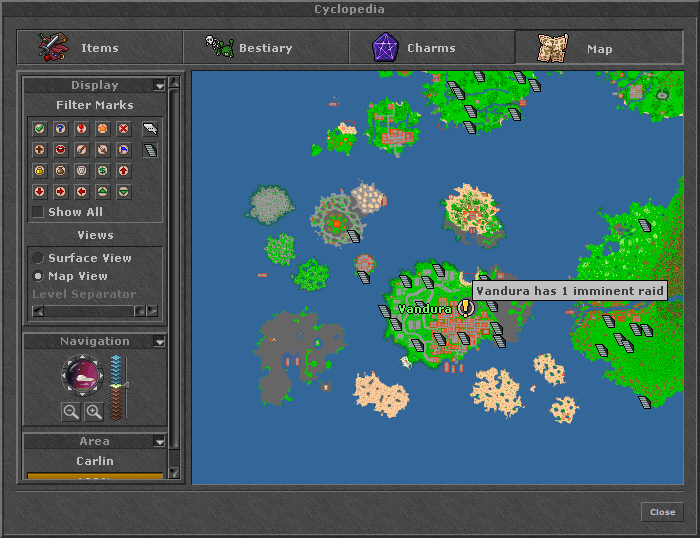This screenshot has height=538, width=700.
Task: Select the Map View radio button
Action: coord(38,276)
